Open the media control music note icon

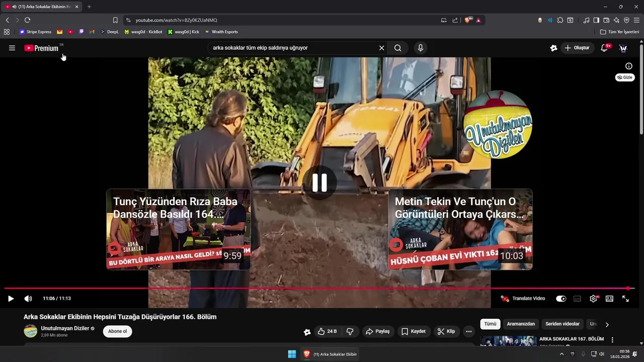586,20
